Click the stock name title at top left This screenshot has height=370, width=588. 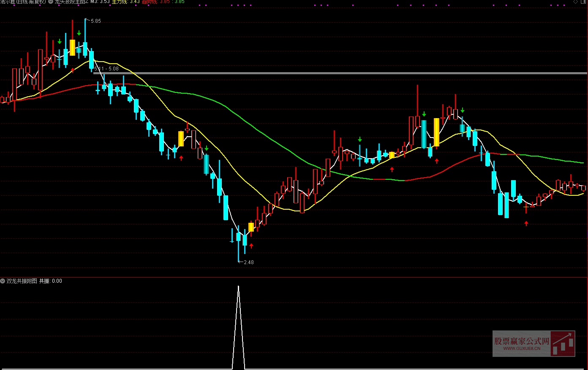23,2
